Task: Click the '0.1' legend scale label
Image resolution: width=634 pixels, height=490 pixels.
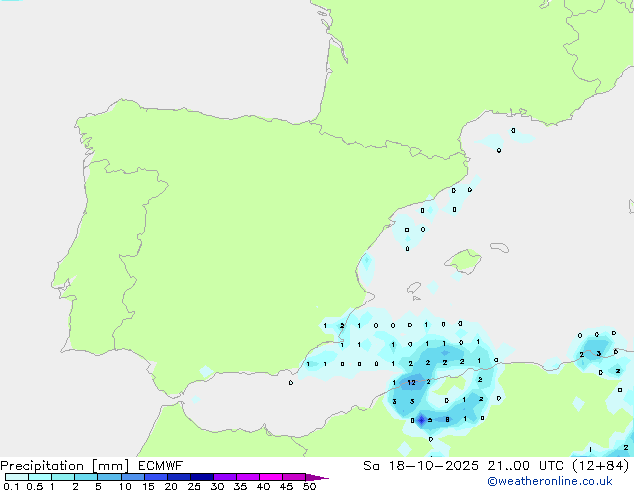Action: (11, 486)
